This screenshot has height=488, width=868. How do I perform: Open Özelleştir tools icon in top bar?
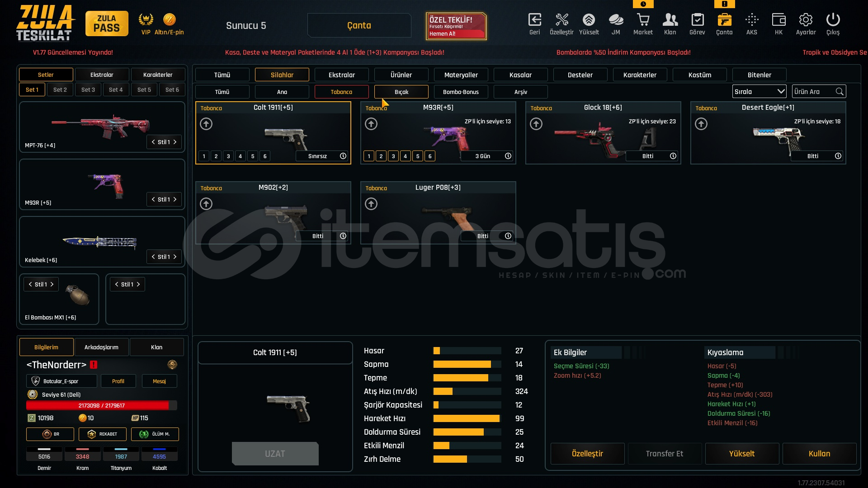561,20
